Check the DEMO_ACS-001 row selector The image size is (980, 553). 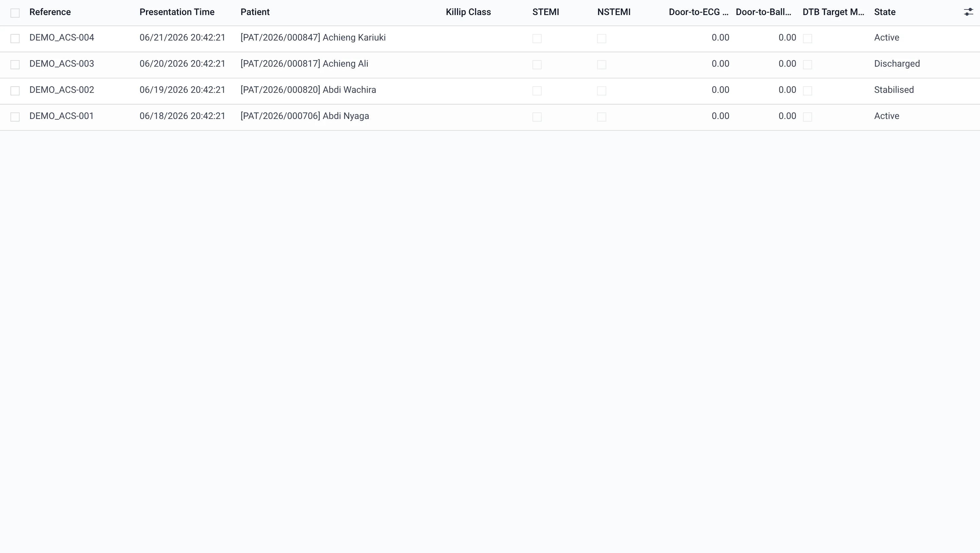pos(15,117)
